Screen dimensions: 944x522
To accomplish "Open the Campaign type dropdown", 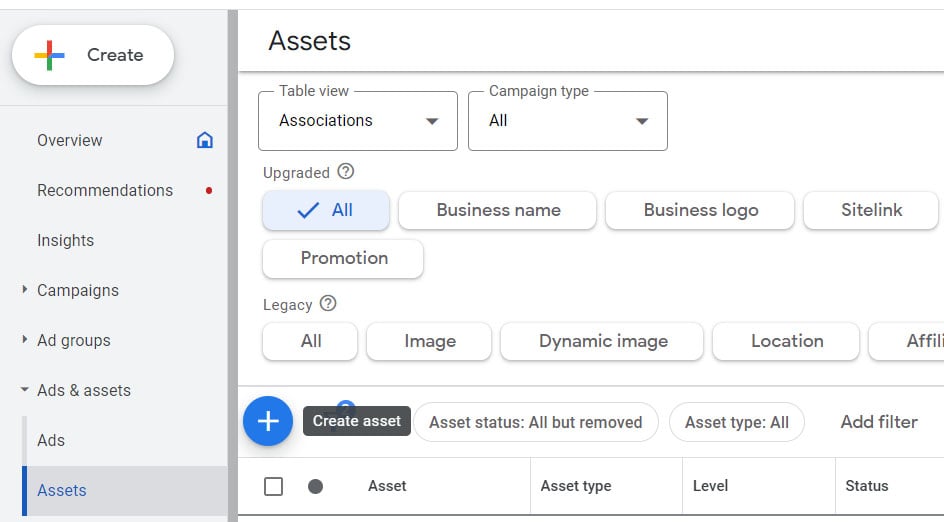I will pos(567,121).
